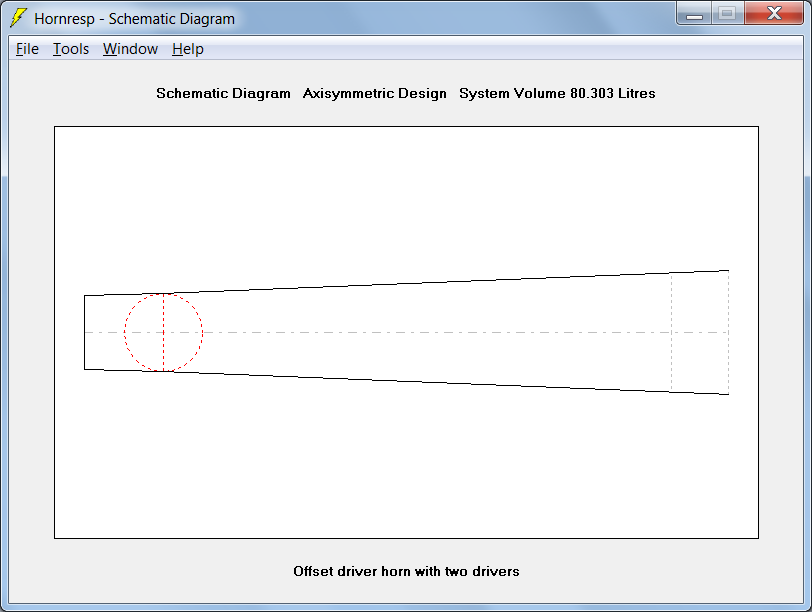Viewport: 812px width, 612px height.
Task: Click the 'Schematic Diagram' heading label
Action: click(223, 93)
